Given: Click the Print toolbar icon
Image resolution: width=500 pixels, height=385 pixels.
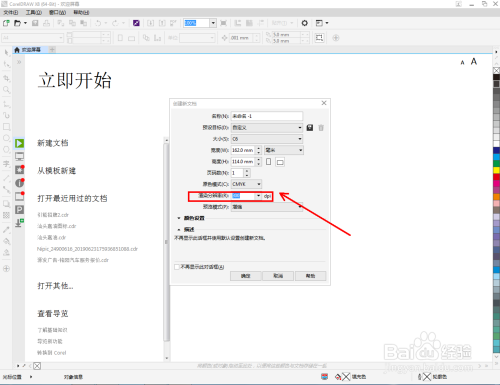Looking at the screenshot, I should tap(46, 23).
